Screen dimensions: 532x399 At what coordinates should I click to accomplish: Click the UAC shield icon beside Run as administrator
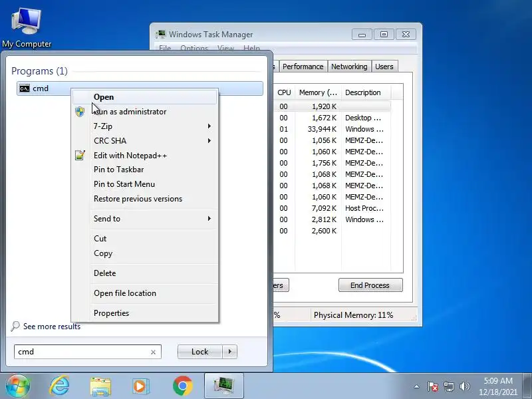(80, 112)
